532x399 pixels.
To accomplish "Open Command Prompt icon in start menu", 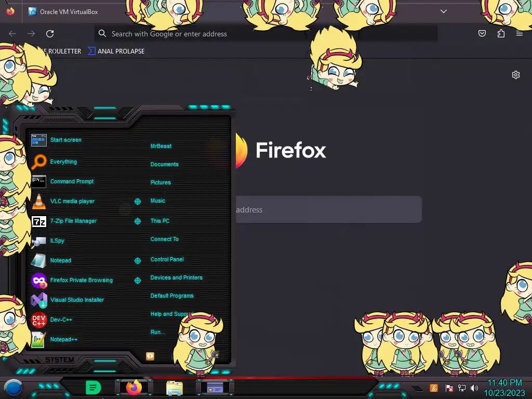I will pos(38,181).
